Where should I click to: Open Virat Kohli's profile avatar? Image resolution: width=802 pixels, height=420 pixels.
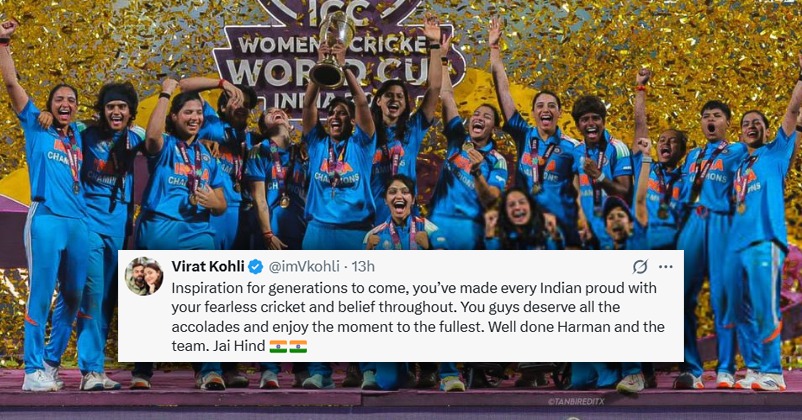point(145,277)
